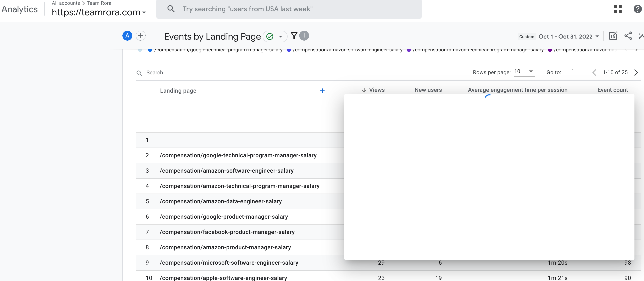
Task: Click the Views sort arrow icon
Action: (364, 90)
